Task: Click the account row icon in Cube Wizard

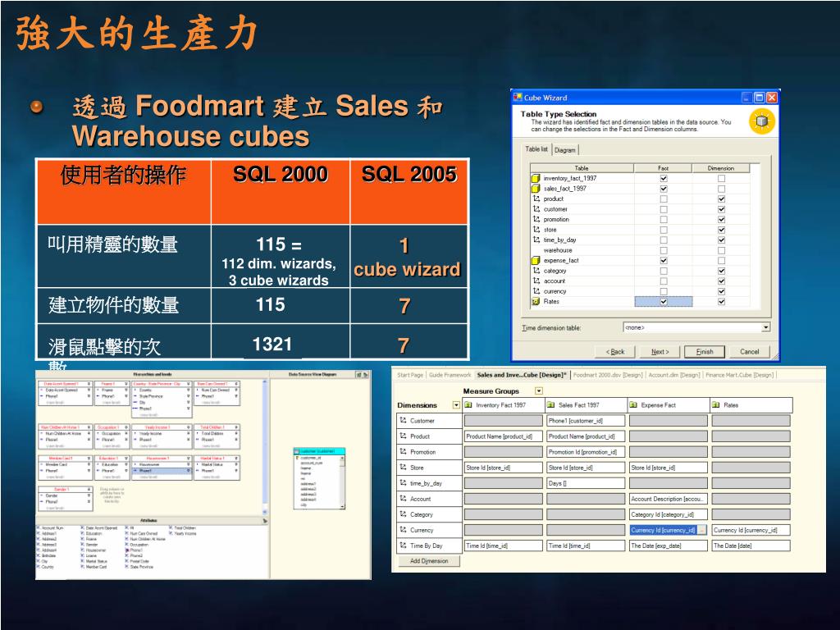Action: pyautogui.click(x=536, y=281)
